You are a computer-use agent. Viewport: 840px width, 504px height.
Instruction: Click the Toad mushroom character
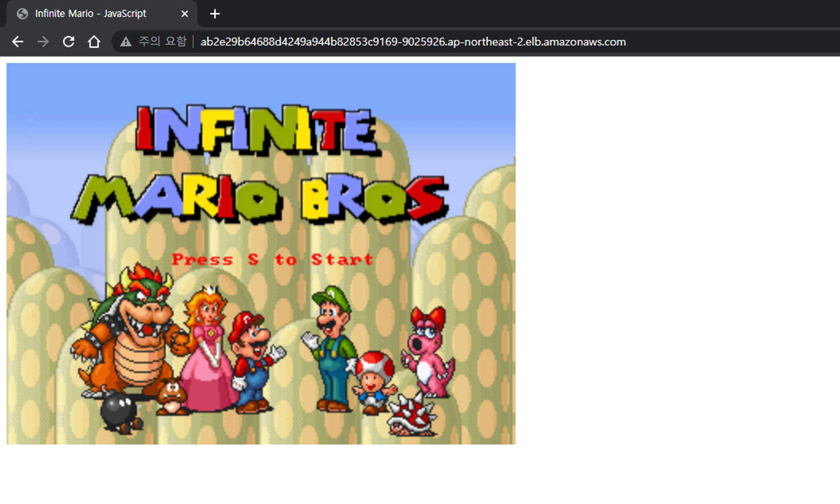point(374,380)
